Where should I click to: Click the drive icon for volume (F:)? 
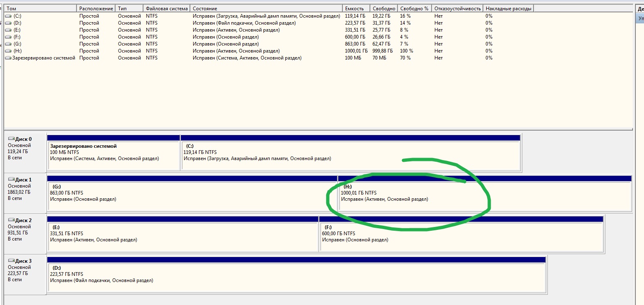click(x=8, y=37)
